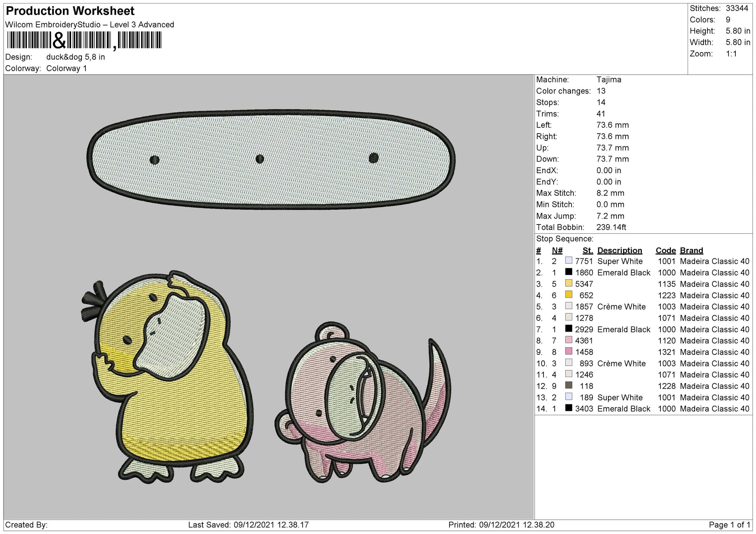This screenshot has width=756, height=534.
Task: Click the Height label in the header
Action: (x=702, y=31)
